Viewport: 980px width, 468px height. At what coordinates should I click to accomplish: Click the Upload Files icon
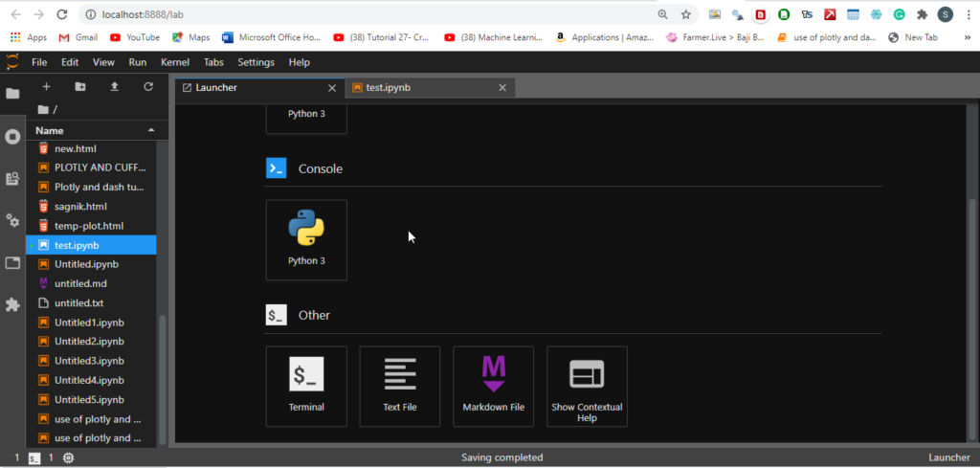pos(115,87)
